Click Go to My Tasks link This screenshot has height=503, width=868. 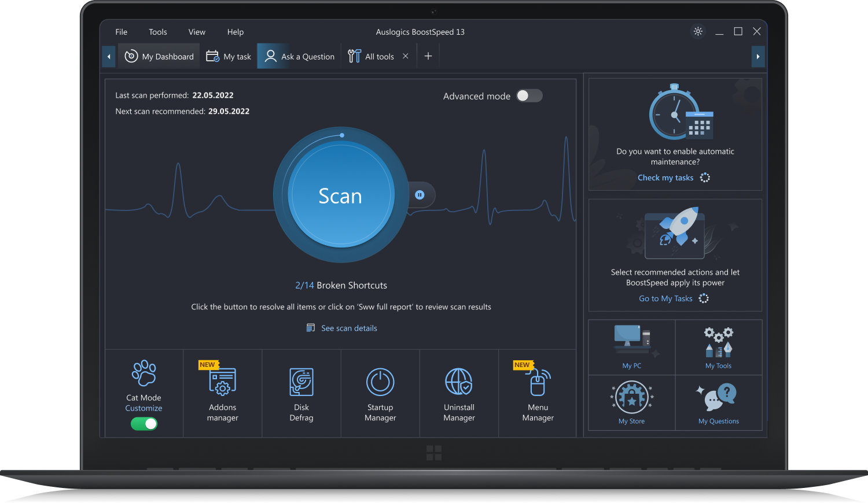[x=665, y=299]
